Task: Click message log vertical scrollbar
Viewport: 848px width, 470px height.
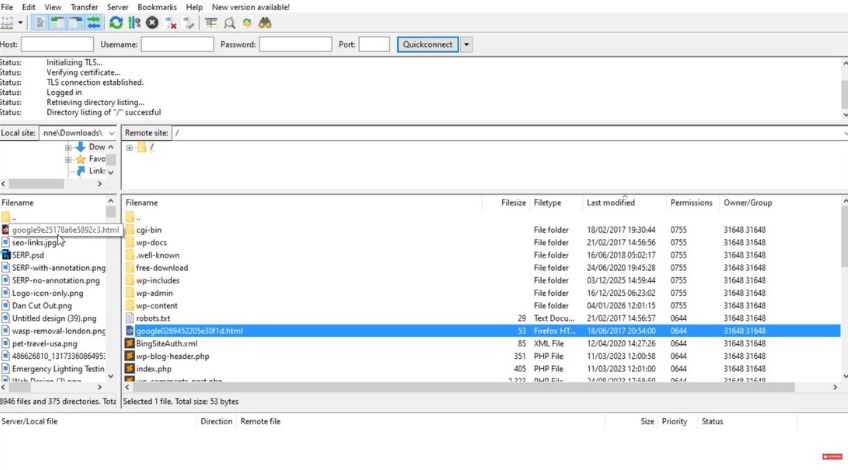Action: pos(844,95)
